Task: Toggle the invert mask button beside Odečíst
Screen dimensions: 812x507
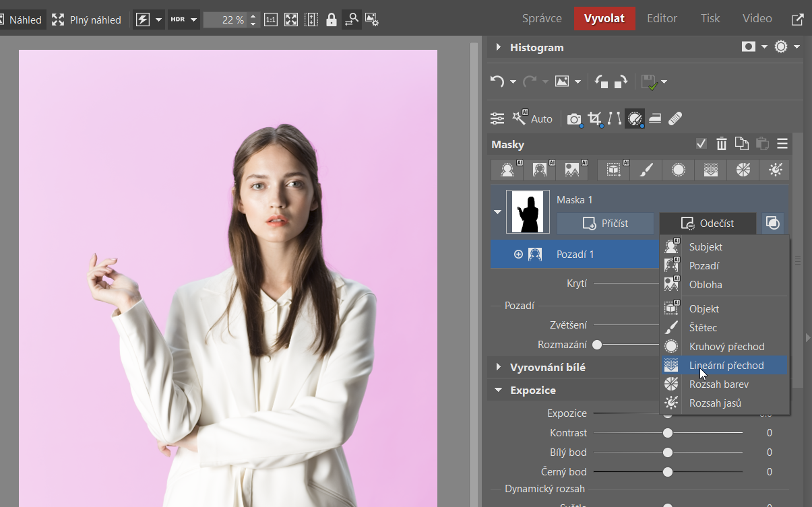Action: click(x=773, y=223)
